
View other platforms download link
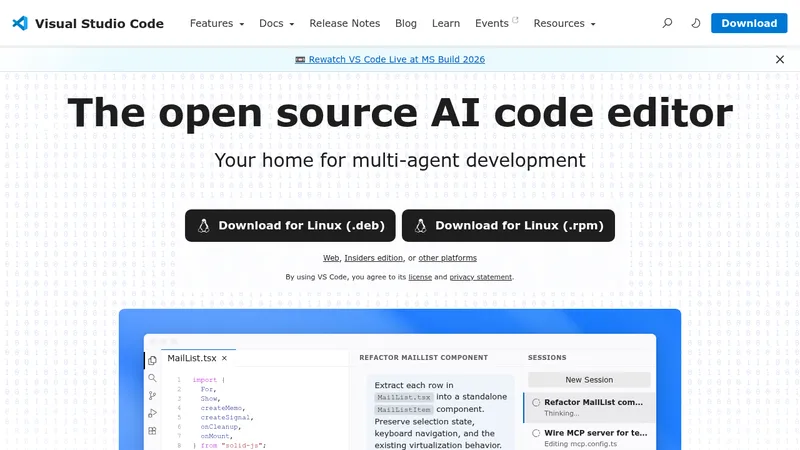pyautogui.click(x=447, y=258)
